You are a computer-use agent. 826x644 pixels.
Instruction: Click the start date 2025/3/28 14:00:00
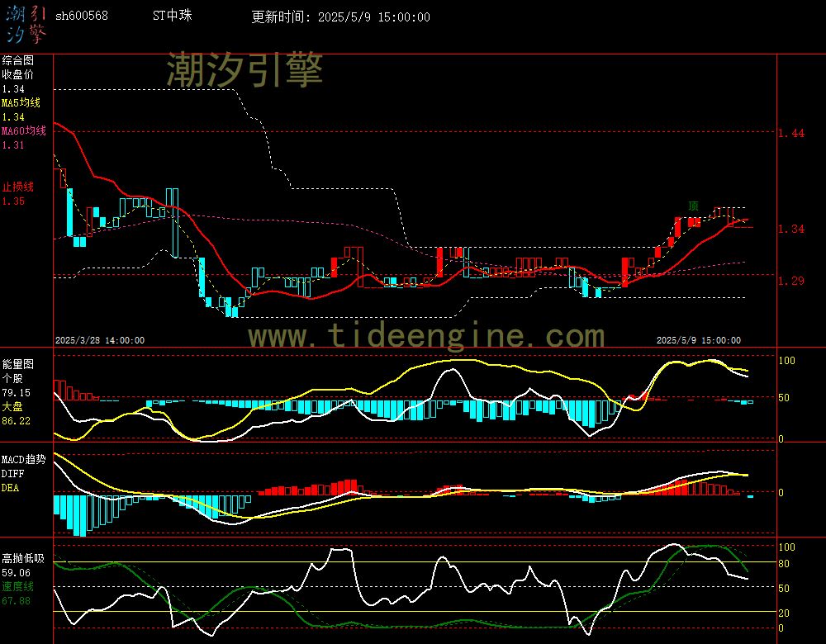tap(100, 341)
